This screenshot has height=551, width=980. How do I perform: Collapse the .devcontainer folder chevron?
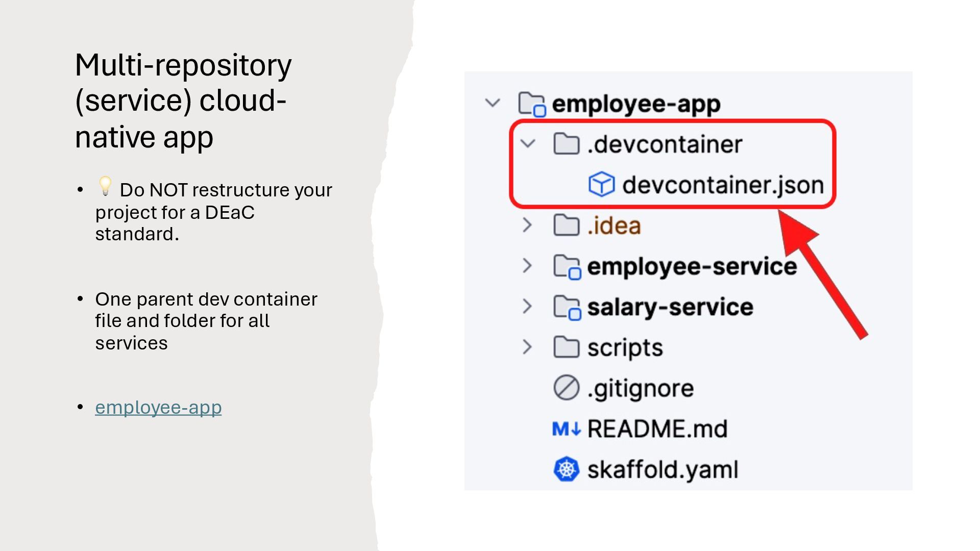[x=528, y=144]
